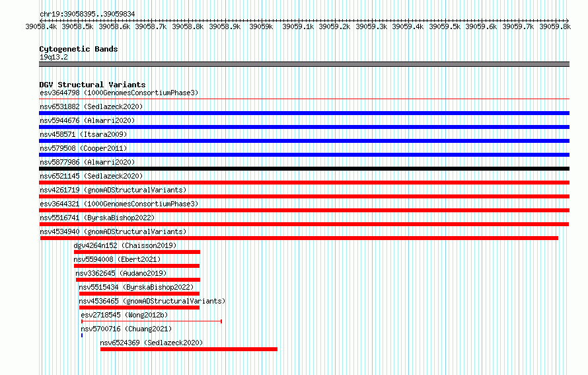Click the red bar under esv3644321
The height and width of the screenshot is (375, 588).
click(304, 210)
